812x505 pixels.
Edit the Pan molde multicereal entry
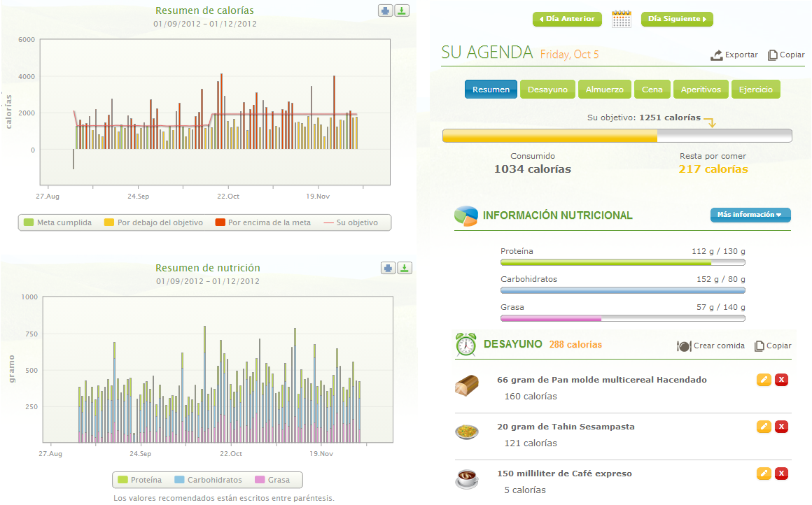point(764,380)
